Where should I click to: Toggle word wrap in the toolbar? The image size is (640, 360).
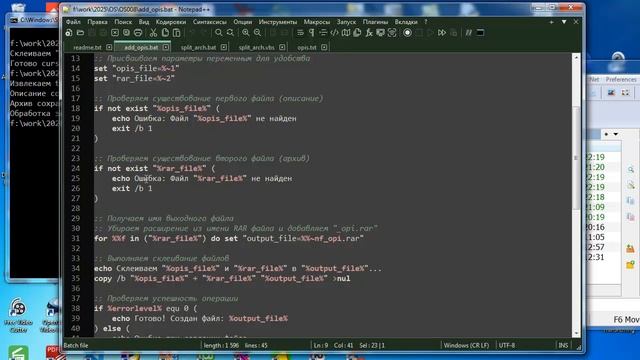click(x=300, y=33)
